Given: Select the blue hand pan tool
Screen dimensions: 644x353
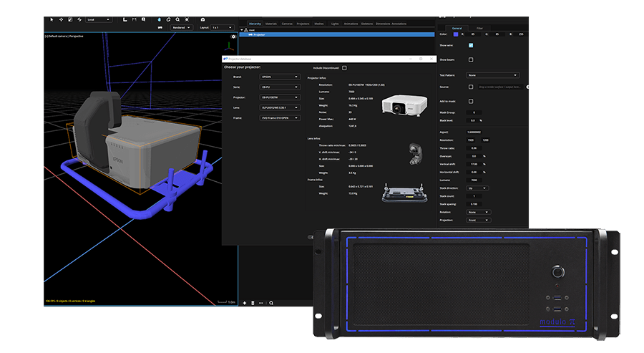Looking at the screenshot, I should click(x=160, y=19).
